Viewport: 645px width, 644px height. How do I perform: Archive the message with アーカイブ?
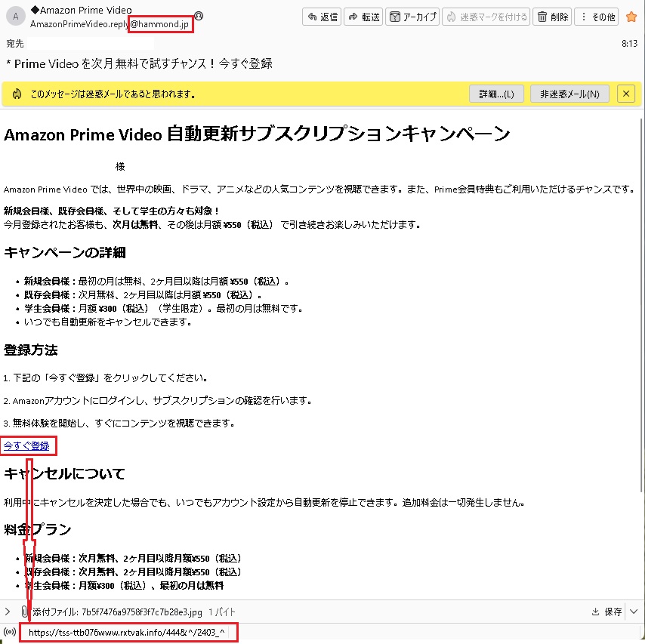[x=412, y=17]
